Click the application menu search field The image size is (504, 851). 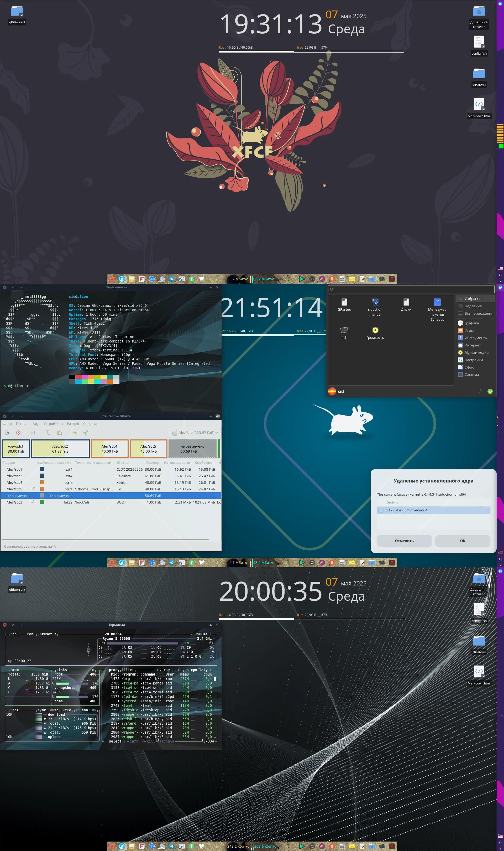pos(411,289)
